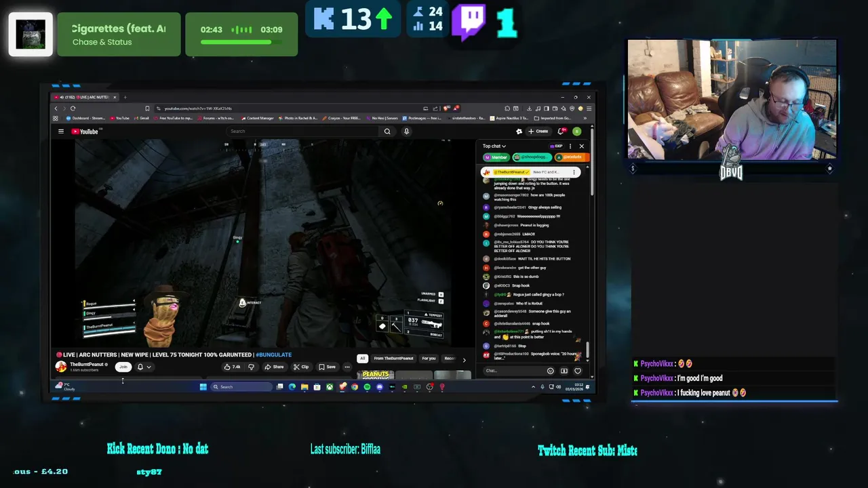The width and height of the screenshot is (868, 488).
Task: Close the live chat panel
Action: [581, 146]
